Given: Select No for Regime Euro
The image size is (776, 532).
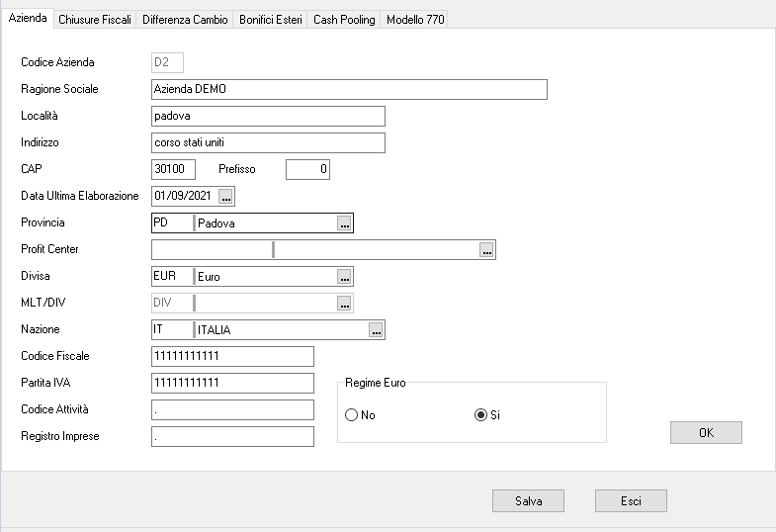Looking at the screenshot, I should 352,415.
